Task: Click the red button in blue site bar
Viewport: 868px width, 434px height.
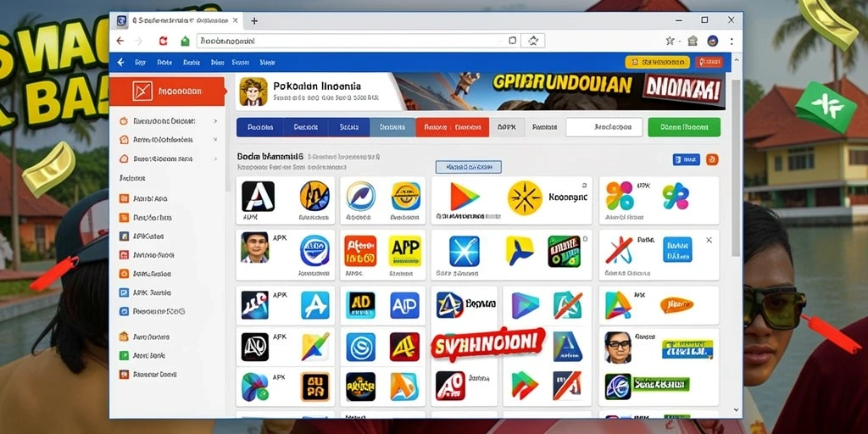Action: coord(709,62)
